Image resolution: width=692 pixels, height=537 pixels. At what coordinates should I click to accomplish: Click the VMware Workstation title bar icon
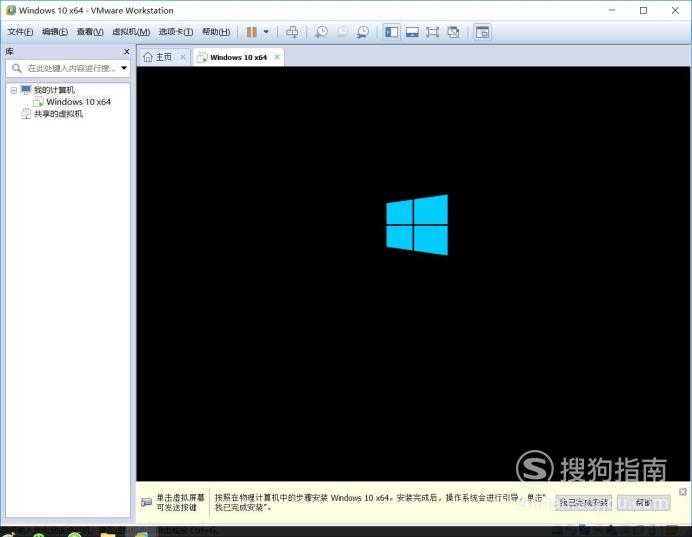[x=11, y=10]
